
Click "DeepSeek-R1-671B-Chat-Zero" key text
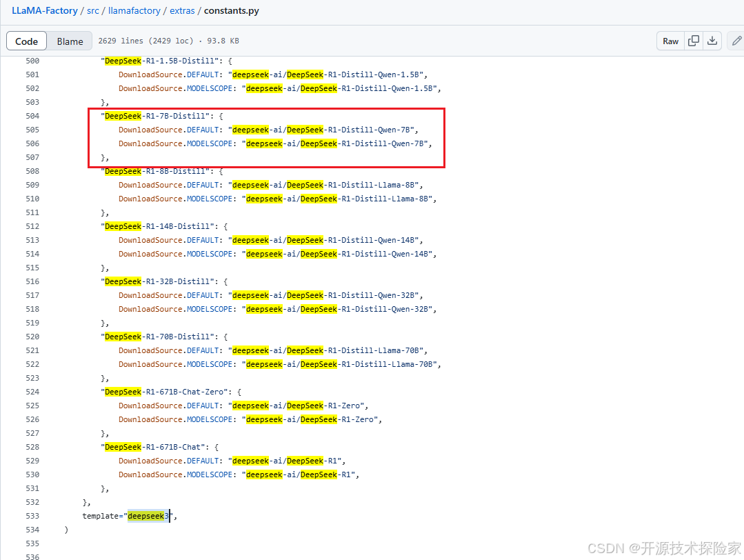point(164,392)
